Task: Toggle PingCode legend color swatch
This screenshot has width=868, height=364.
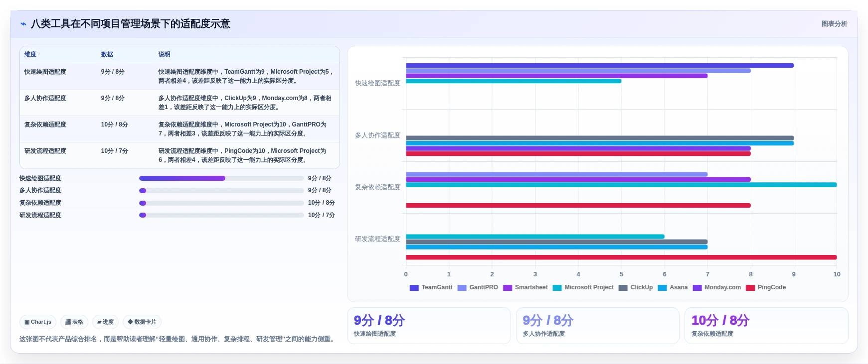Action: click(x=750, y=288)
